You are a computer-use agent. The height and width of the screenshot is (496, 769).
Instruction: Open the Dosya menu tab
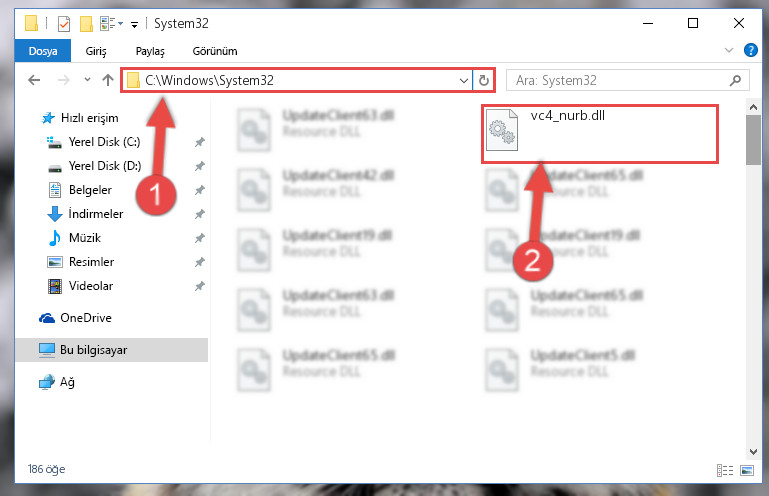[43, 51]
